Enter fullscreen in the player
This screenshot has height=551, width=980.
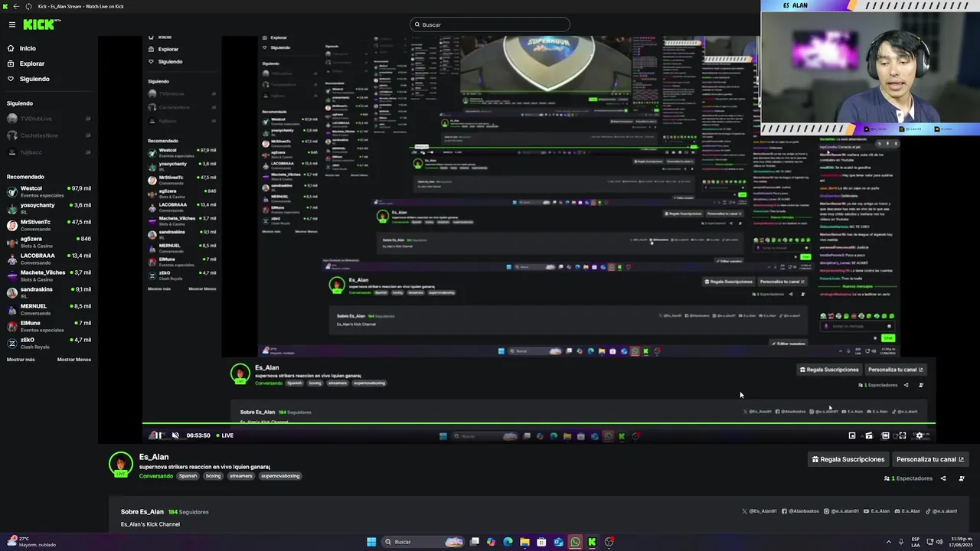[903, 435]
